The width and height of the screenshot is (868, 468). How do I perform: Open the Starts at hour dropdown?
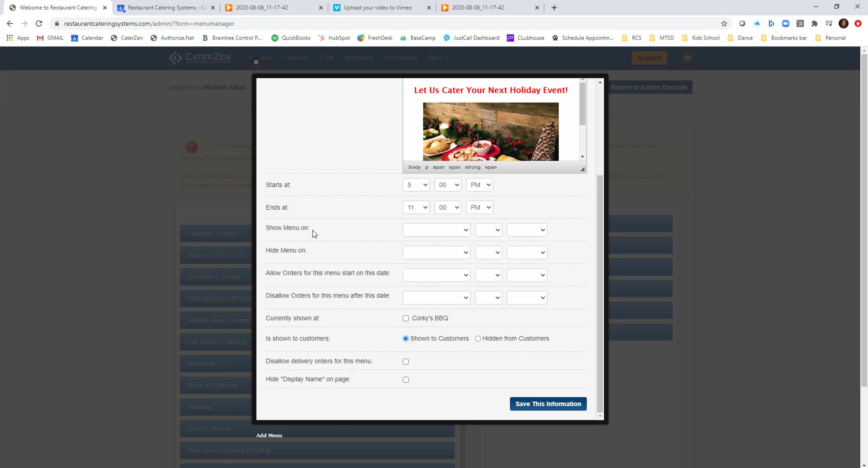416,185
